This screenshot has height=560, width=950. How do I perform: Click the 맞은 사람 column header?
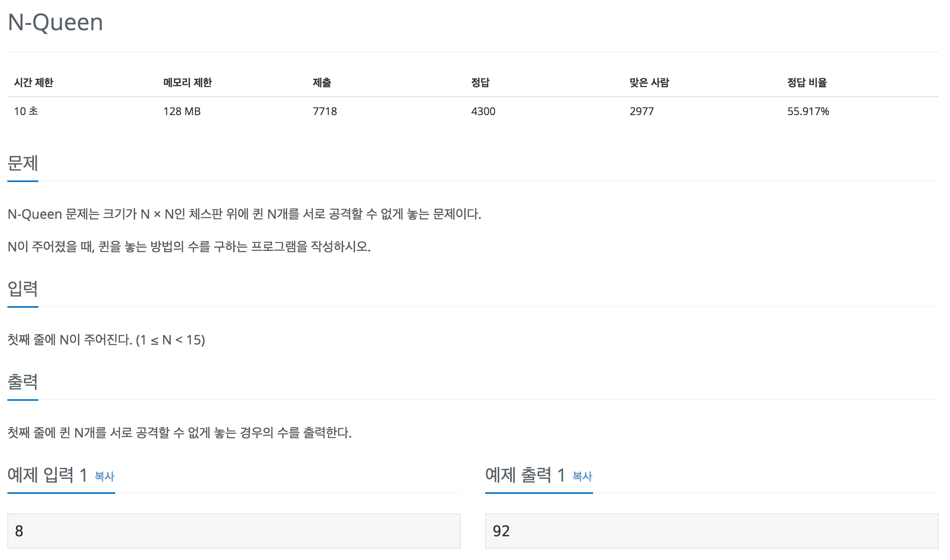pyautogui.click(x=649, y=82)
